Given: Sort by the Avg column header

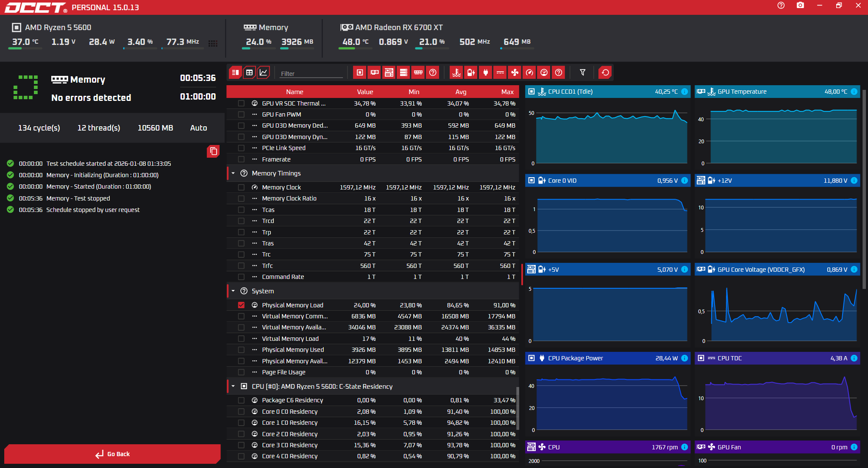Looking at the screenshot, I should (x=461, y=92).
